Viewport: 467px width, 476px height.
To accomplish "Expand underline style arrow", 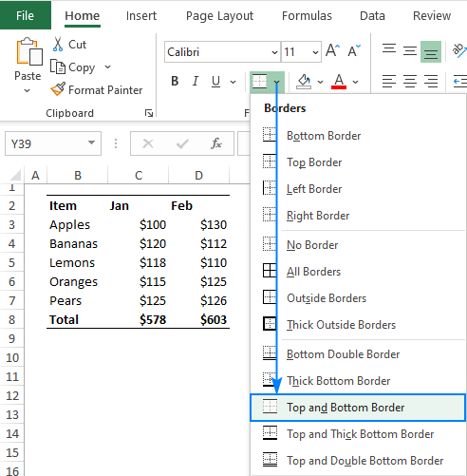I will (233, 82).
